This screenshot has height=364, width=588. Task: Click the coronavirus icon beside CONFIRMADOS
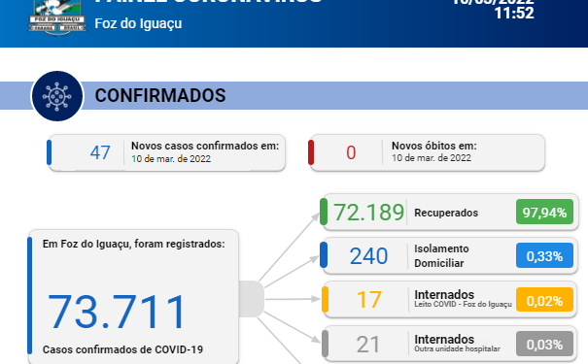[57, 96]
